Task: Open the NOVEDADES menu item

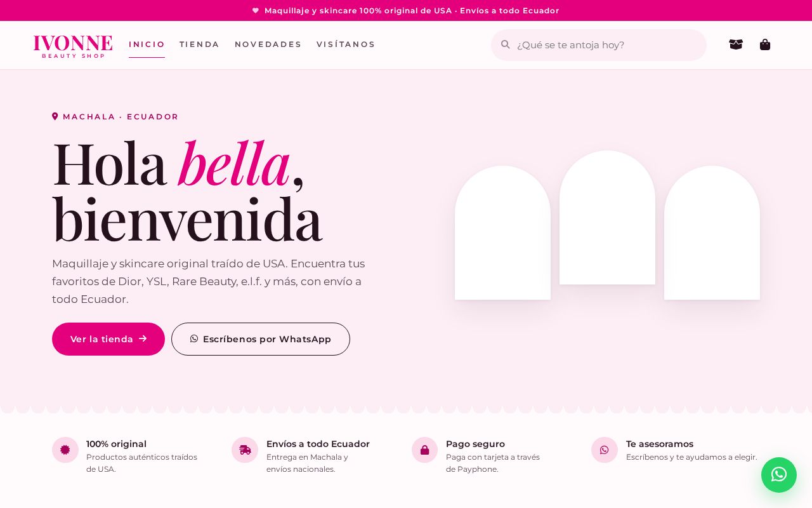Action: [x=268, y=44]
